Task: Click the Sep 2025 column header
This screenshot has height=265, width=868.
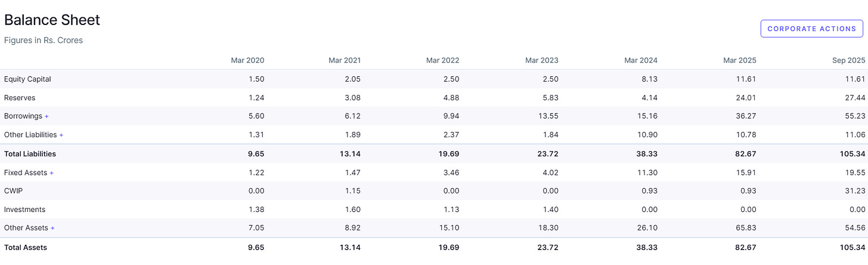Action: coord(850,60)
